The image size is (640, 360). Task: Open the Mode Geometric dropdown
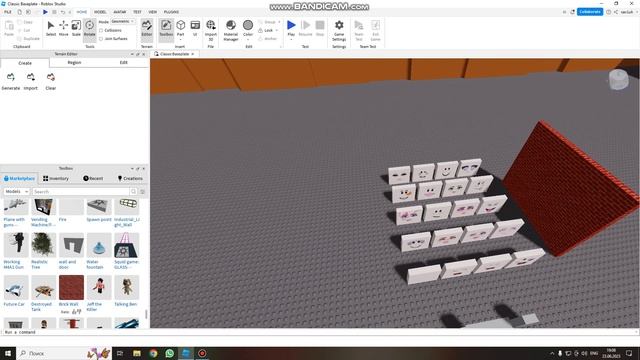tap(123, 21)
